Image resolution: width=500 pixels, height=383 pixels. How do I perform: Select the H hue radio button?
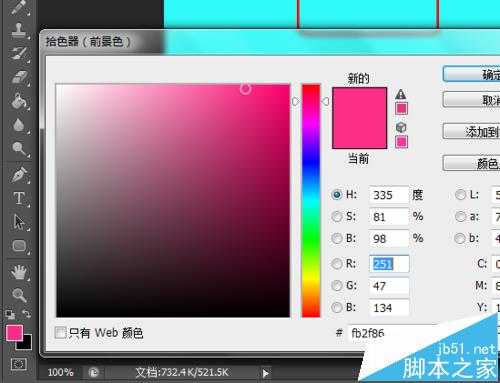pos(337,194)
